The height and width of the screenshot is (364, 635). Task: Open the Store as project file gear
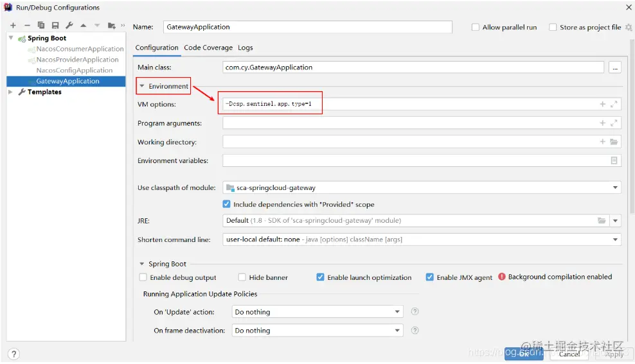pyautogui.click(x=628, y=27)
